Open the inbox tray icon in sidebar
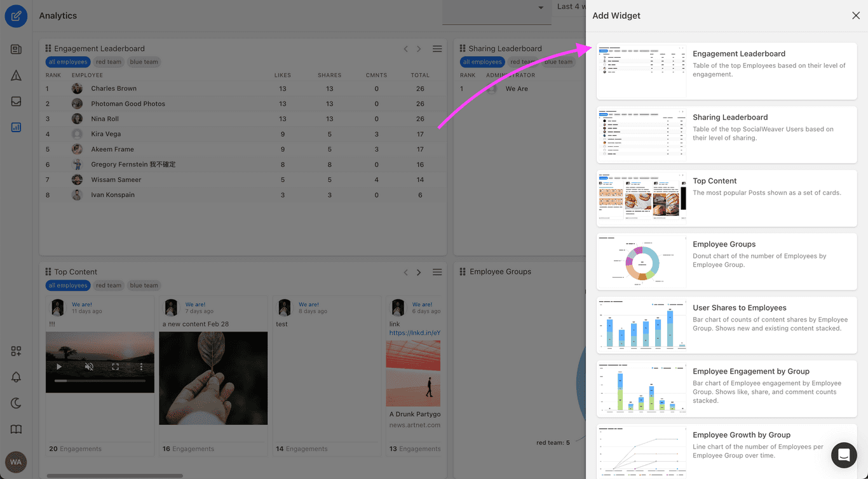The image size is (868, 479). point(16,102)
